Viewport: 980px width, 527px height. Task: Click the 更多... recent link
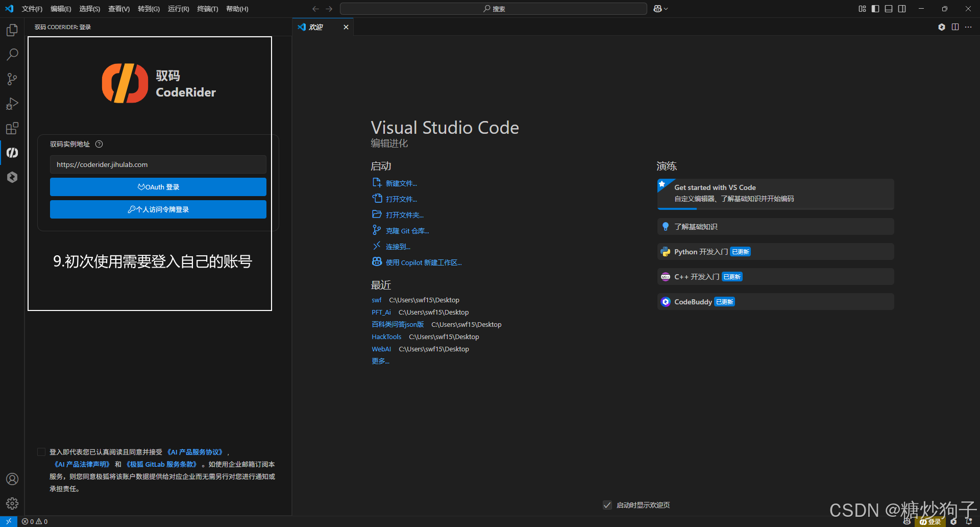[380, 361]
